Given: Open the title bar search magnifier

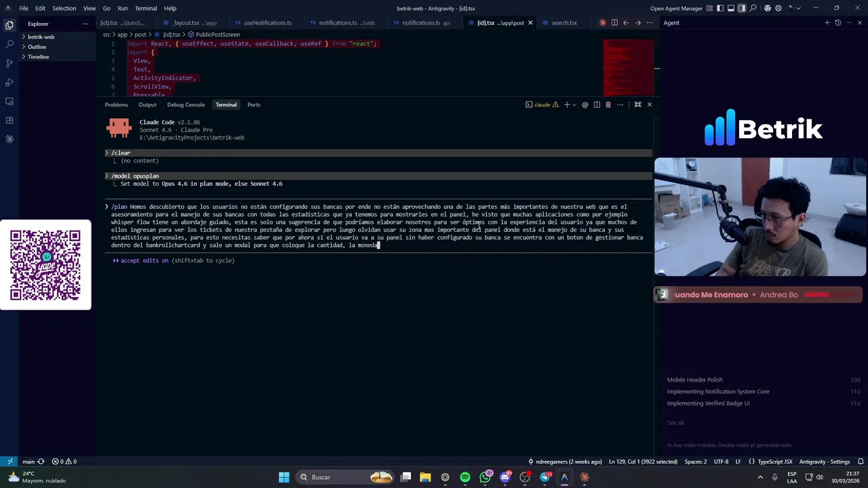Looking at the screenshot, I should pyautogui.click(x=753, y=8).
